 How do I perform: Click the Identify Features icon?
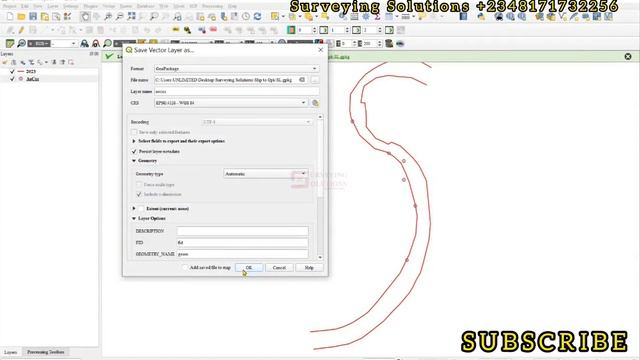343,17
